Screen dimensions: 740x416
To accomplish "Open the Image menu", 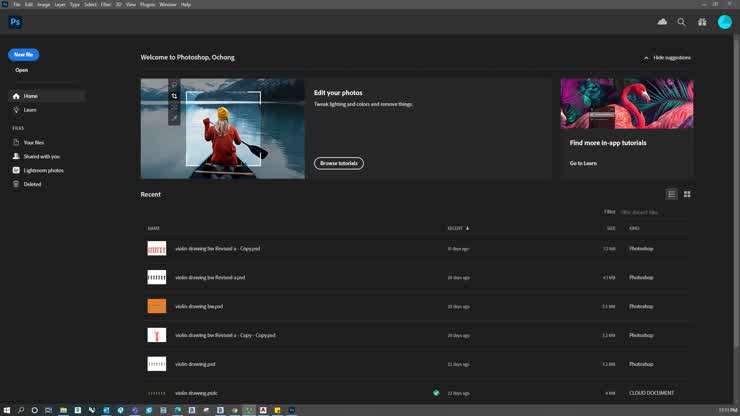I will (x=43, y=4).
